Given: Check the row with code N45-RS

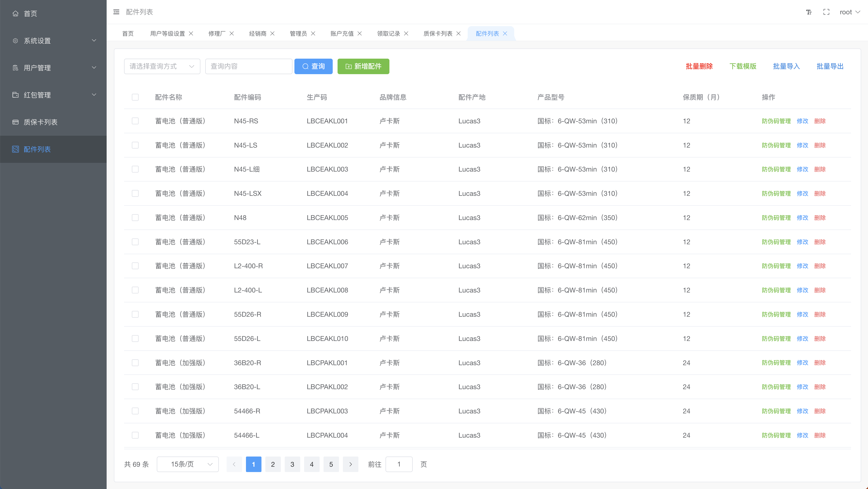Looking at the screenshot, I should click(x=135, y=121).
